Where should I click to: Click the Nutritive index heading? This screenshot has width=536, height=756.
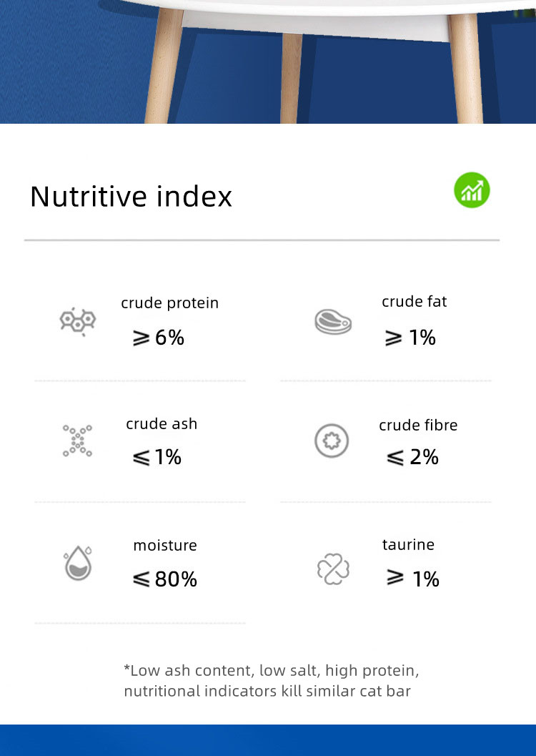[131, 196]
